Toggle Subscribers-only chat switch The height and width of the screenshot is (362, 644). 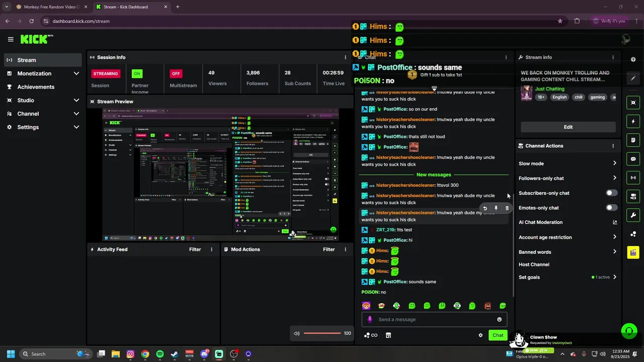[611, 193]
